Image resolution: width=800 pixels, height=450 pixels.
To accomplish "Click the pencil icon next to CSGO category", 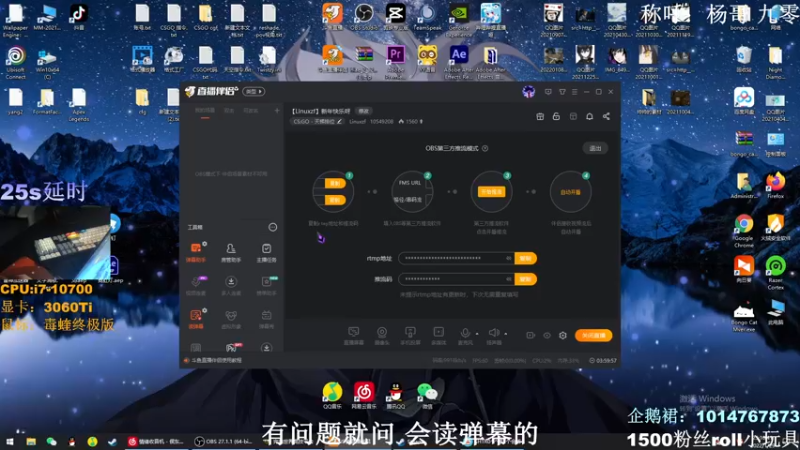I will (x=339, y=121).
